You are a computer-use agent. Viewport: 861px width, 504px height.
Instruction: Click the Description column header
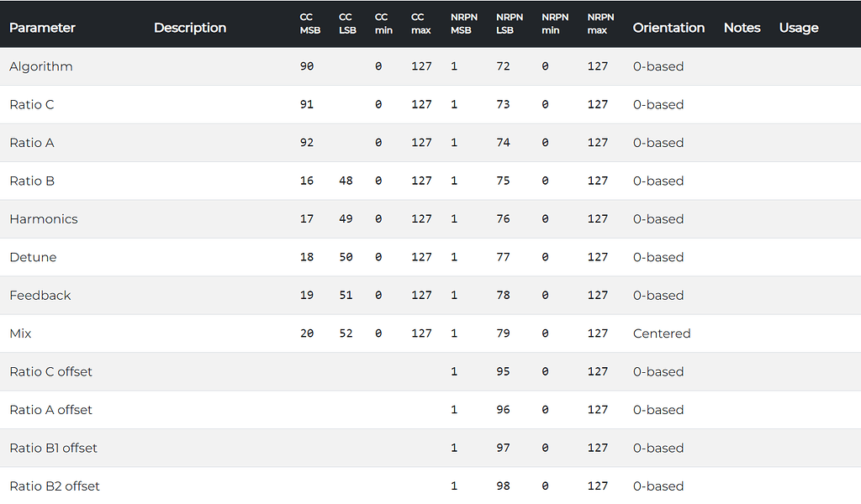click(x=190, y=28)
